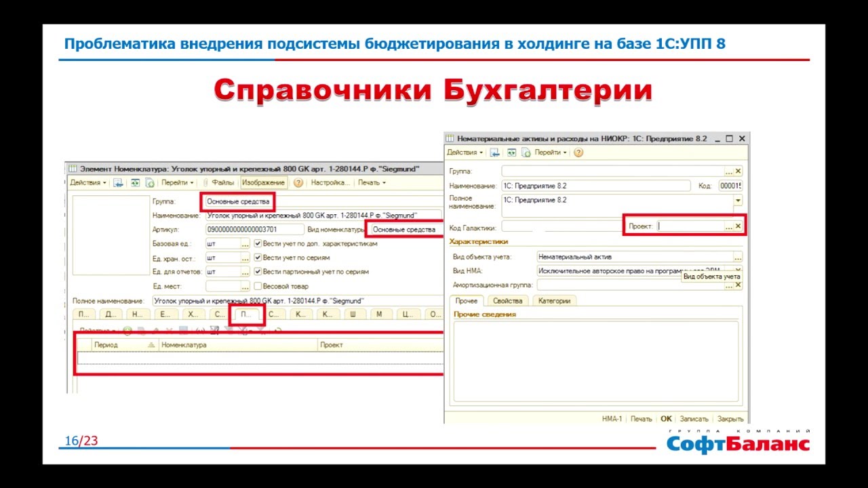Open Печать dropdown in Номенклатура toolbar
868x488 pixels.
pyautogui.click(x=372, y=183)
